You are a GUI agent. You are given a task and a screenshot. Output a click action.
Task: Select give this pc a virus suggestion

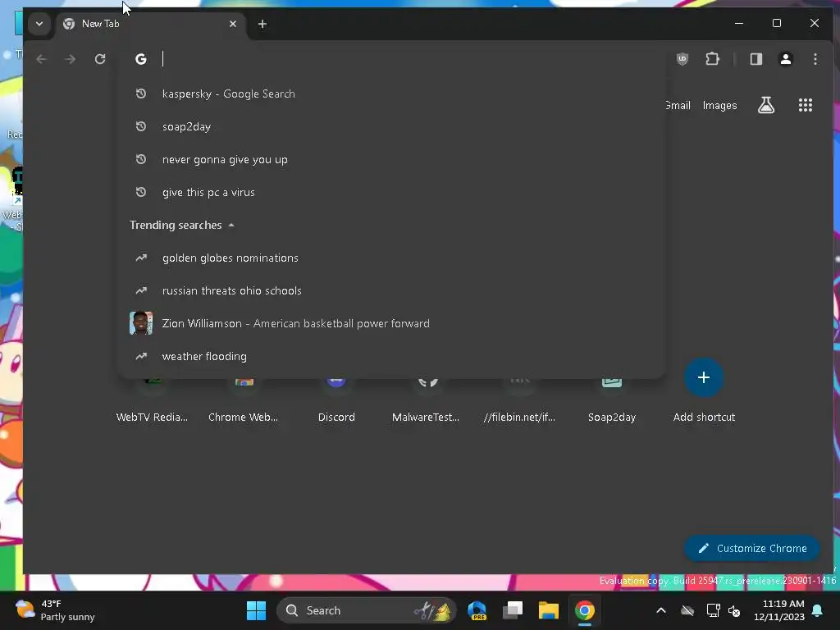tap(391, 192)
